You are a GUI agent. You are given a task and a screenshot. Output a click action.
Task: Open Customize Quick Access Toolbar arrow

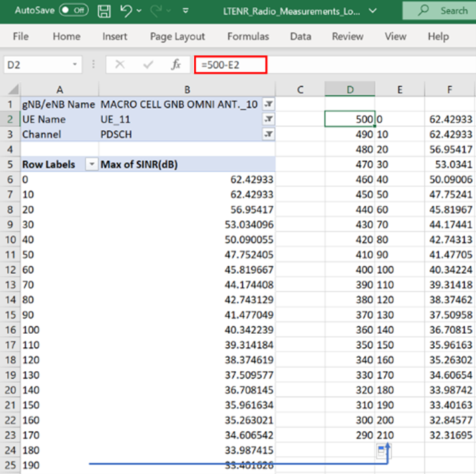(185, 11)
